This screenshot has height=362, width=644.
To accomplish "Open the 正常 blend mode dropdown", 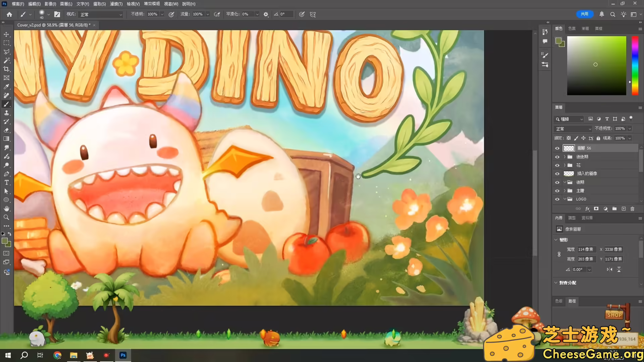I will (573, 128).
